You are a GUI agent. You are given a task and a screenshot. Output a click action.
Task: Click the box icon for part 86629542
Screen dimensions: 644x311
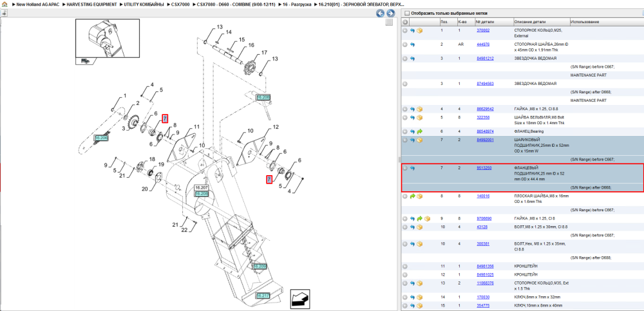(420, 109)
